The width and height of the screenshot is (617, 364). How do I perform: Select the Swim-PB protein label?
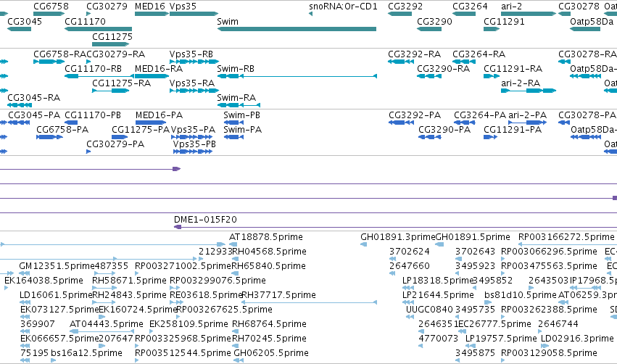click(241, 115)
